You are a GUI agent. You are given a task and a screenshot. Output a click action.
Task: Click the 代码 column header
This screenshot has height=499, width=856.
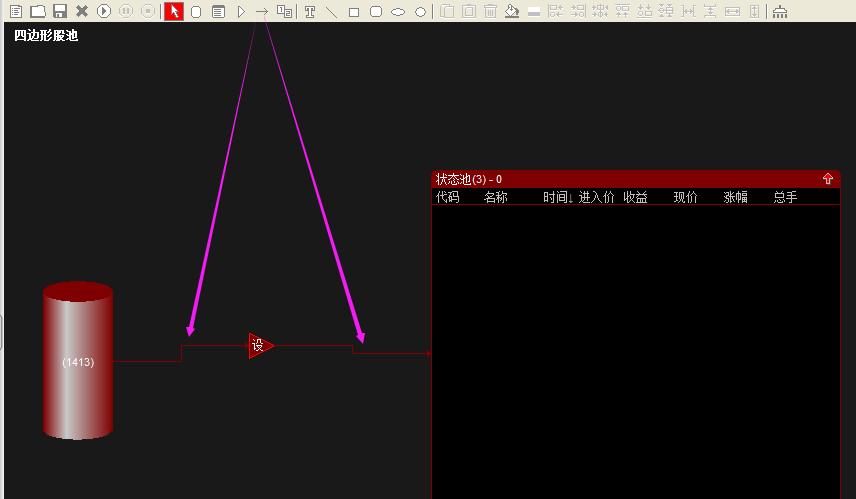tap(448, 197)
